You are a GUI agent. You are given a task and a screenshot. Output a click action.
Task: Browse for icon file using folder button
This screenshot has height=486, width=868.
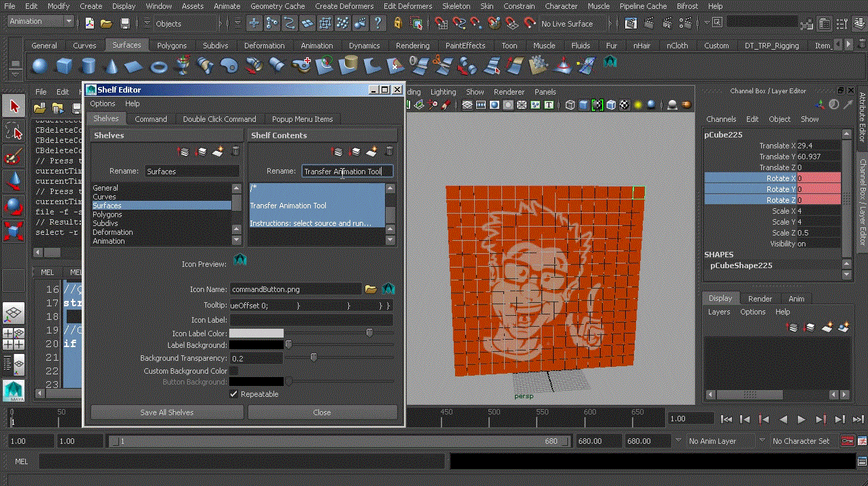[x=371, y=289]
